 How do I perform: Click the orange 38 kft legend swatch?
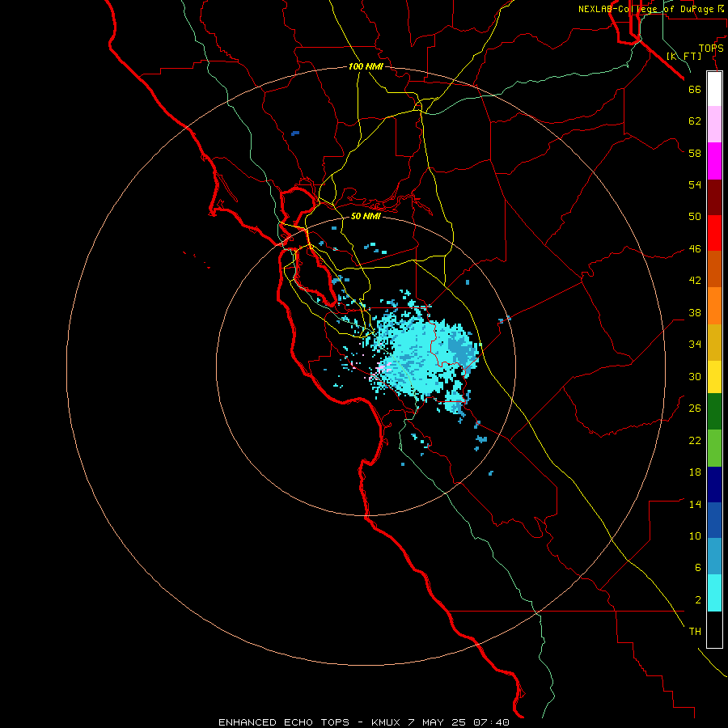[x=714, y=306]
